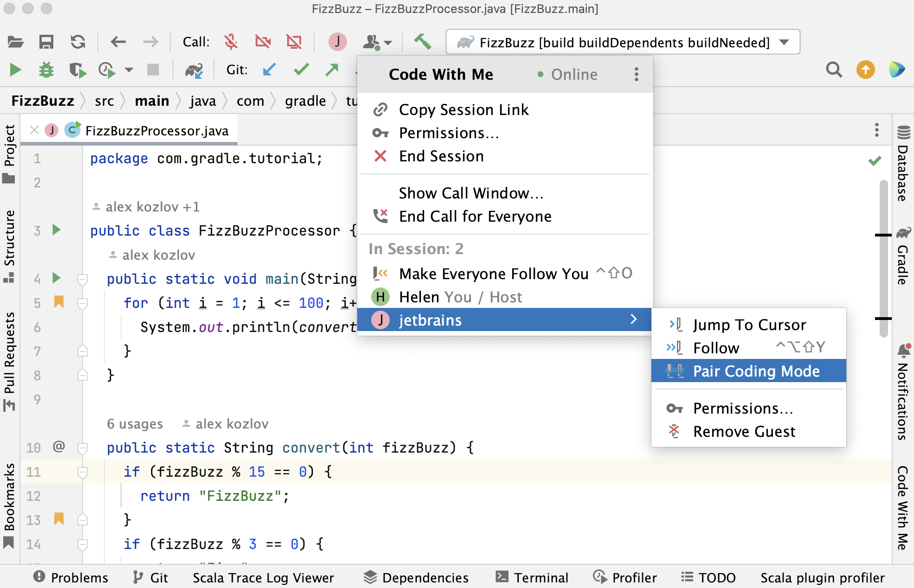914x588 pixels.
Task: Click the gradle breadcrumb
Action: coord(305,101)
